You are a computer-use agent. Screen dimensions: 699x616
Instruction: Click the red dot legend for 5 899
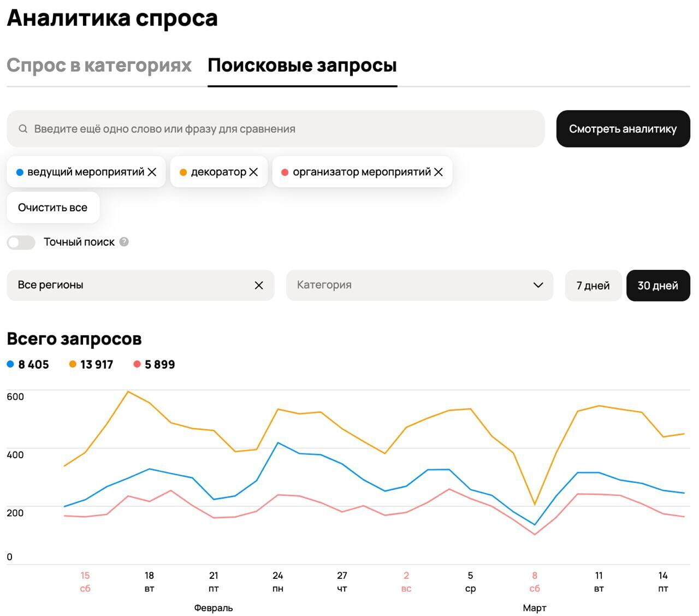tap(137, 364)
